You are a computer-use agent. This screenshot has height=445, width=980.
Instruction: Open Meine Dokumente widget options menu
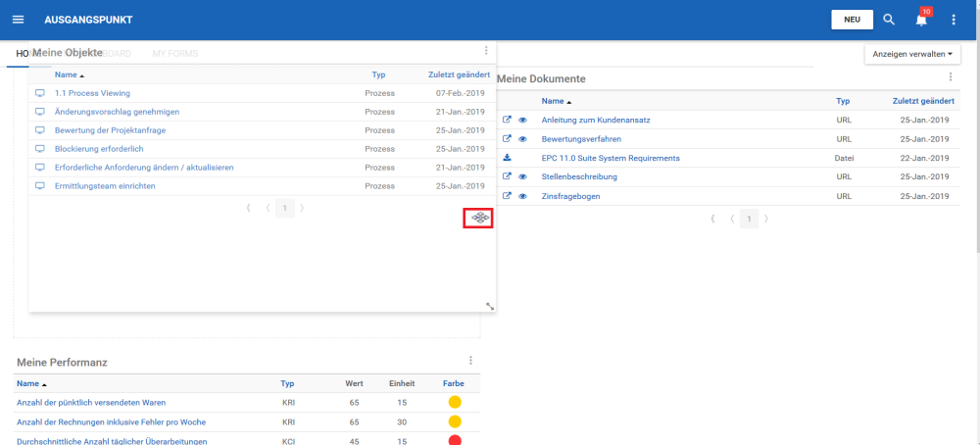pos(951,76)
